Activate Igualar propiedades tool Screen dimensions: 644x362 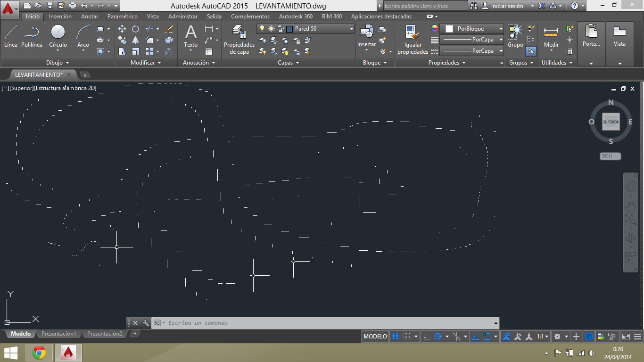click(x=413, y=40)
